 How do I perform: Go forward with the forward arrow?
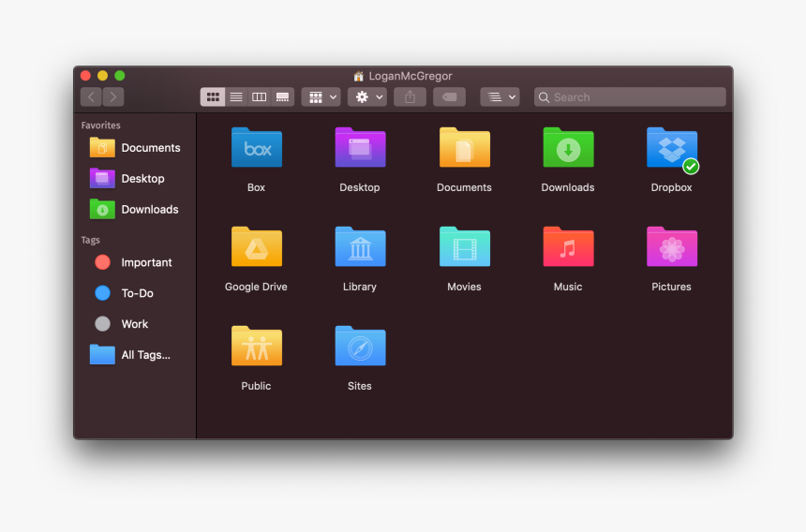[x=113, y=97]
